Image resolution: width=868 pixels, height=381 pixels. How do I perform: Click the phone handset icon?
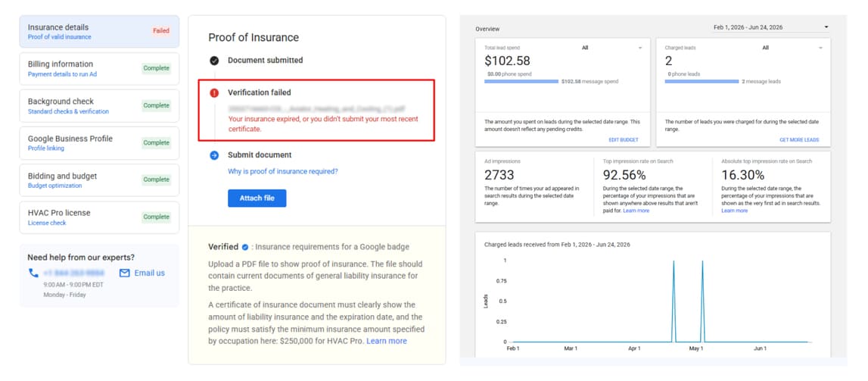point(33,273)
